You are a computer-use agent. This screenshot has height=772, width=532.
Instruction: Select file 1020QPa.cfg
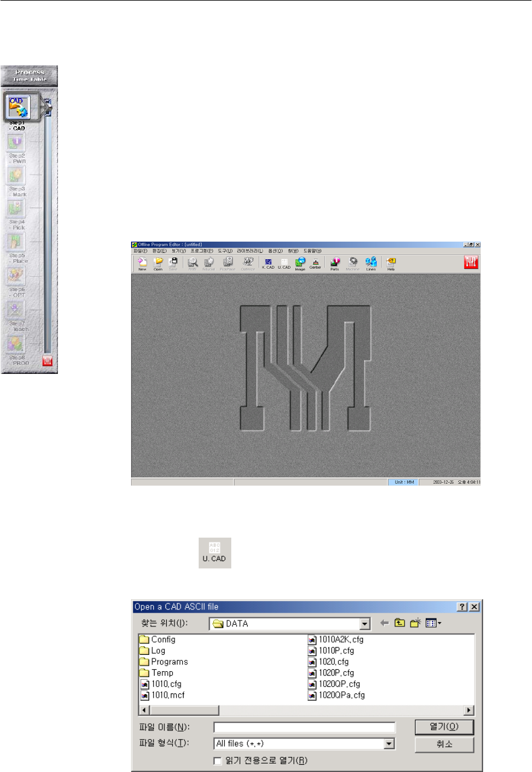pos(336,695)
